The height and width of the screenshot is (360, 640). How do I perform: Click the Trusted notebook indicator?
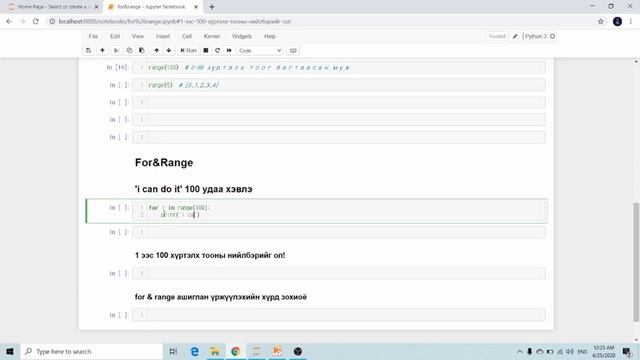click(x=497, y=36)
